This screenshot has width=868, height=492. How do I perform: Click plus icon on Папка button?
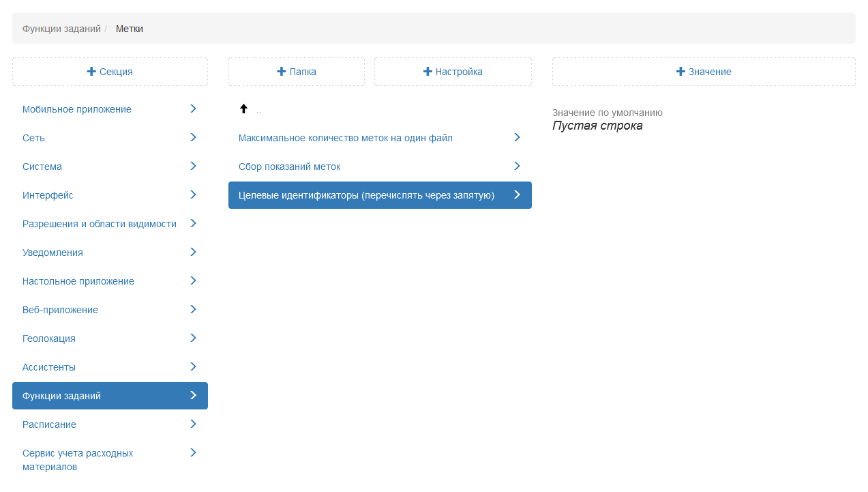(x=282, y=72)
